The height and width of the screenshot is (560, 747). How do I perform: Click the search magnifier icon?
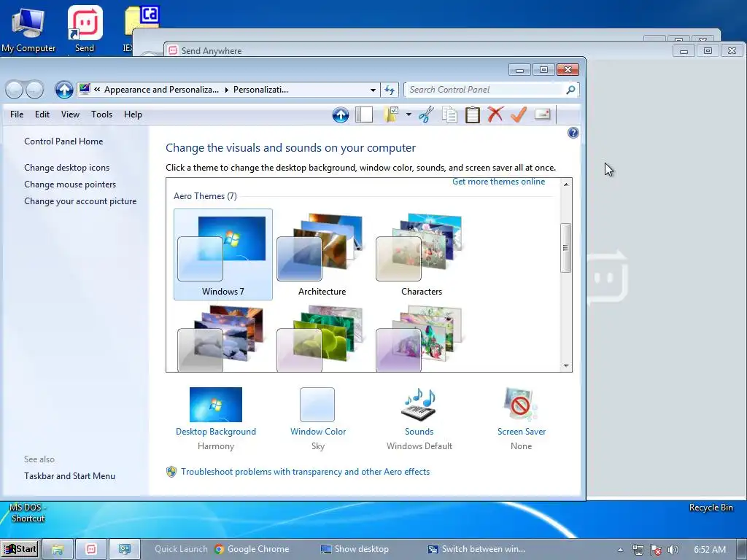click(x=570, y=90)
